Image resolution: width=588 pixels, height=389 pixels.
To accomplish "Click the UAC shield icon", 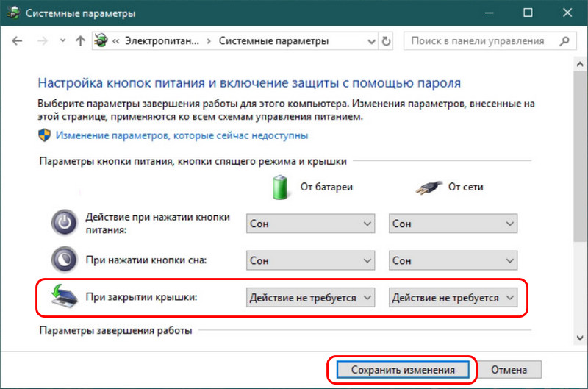I will pyautogui.click(x=45, y=135).
